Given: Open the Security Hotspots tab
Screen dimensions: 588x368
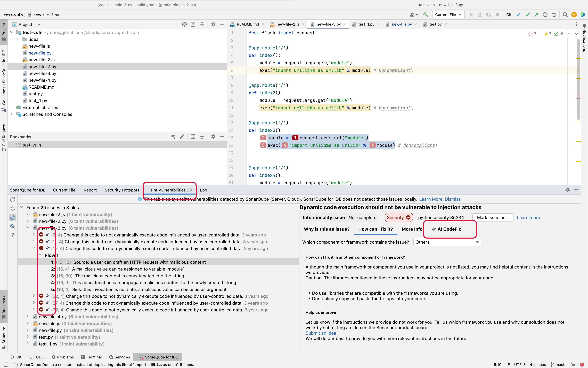Looking at the screenshot, I should tap(122, 190).
